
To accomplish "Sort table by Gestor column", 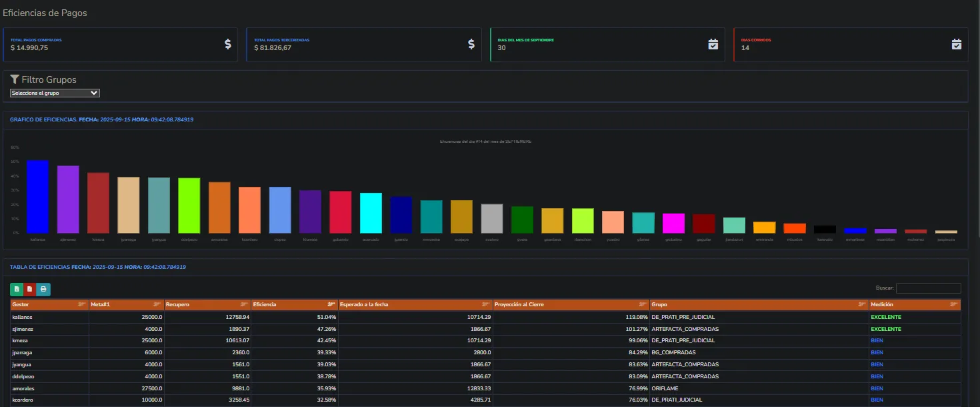I will (49, 305).
